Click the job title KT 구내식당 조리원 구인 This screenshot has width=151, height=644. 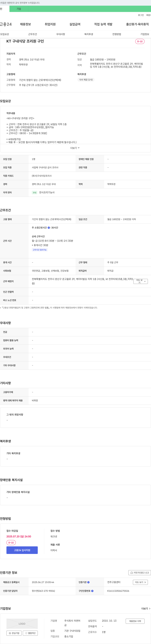[25, 41]
